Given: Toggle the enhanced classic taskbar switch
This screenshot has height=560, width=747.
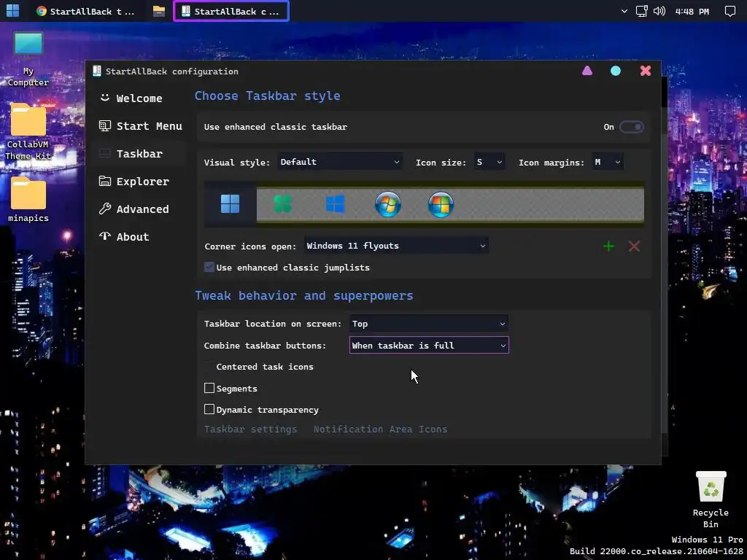Looking at the screenshot, I should click(x=631, y=127).
